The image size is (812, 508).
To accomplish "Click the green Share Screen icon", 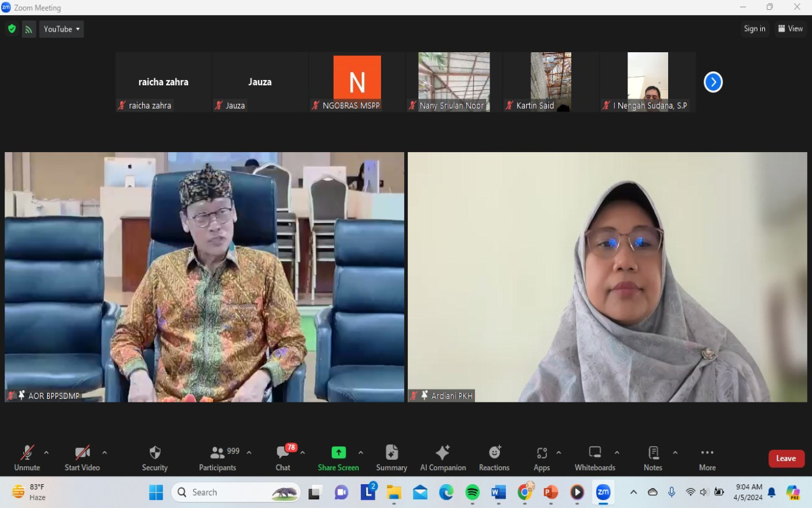I will pos(338,452).
